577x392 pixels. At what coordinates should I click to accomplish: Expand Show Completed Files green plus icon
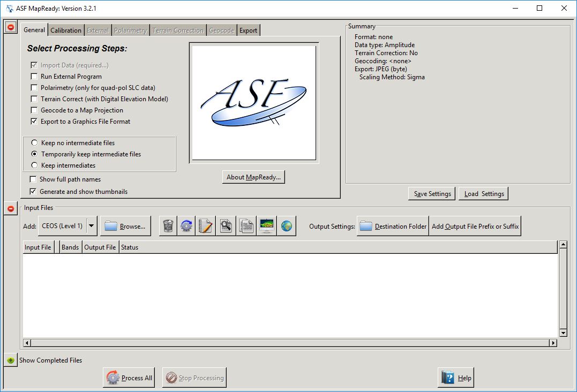point(11,360)
